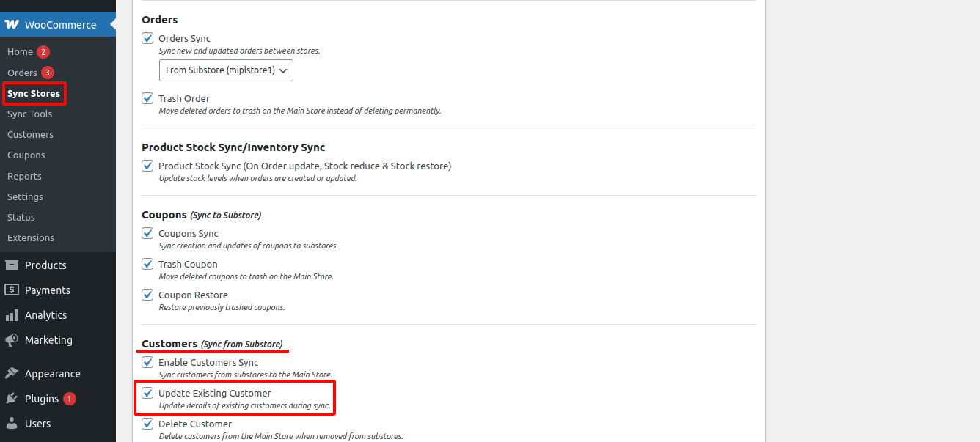Image resolution: width=980 pixels, height=442 pixels.
Task: Click the WooCommerce logo icon
Action: [12, 24]
